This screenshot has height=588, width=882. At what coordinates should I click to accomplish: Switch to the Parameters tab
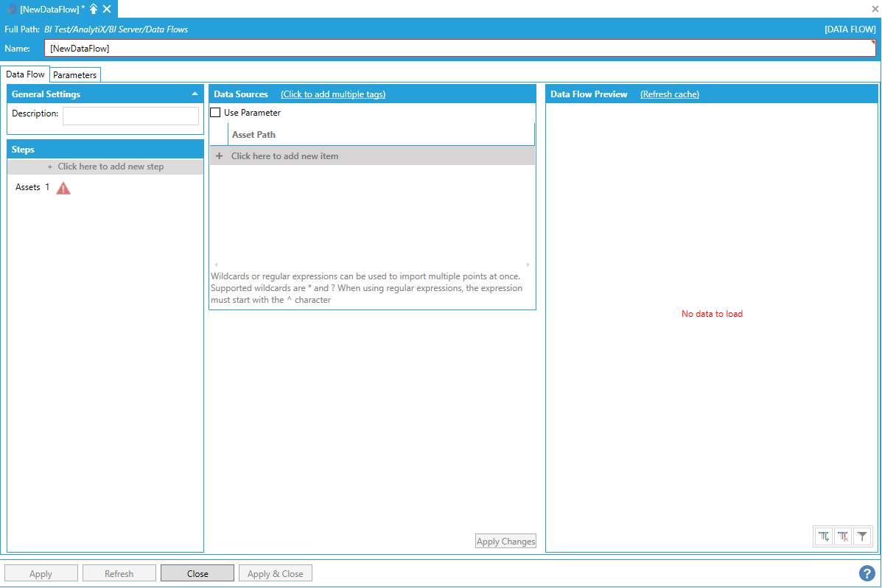[x=74, y=75]
